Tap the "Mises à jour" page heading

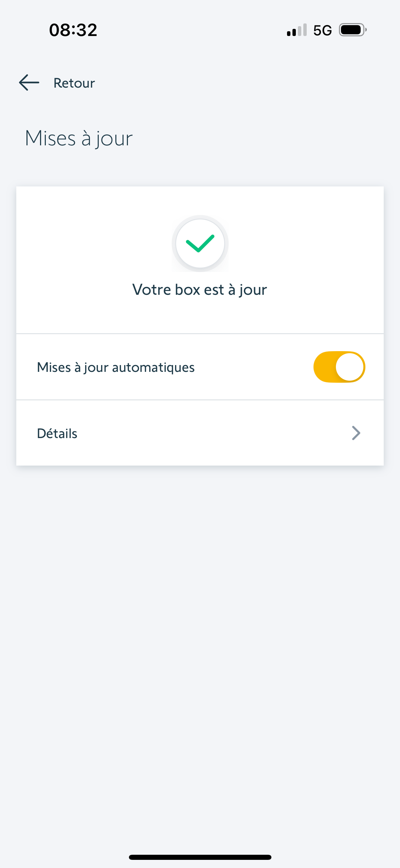(x=79, y=139)
